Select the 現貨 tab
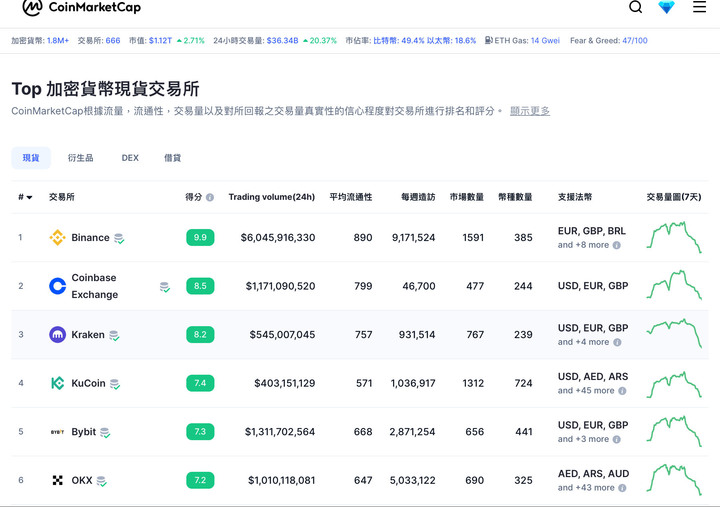The width and height of the screenshot is (720, 507). click(31, 158)
